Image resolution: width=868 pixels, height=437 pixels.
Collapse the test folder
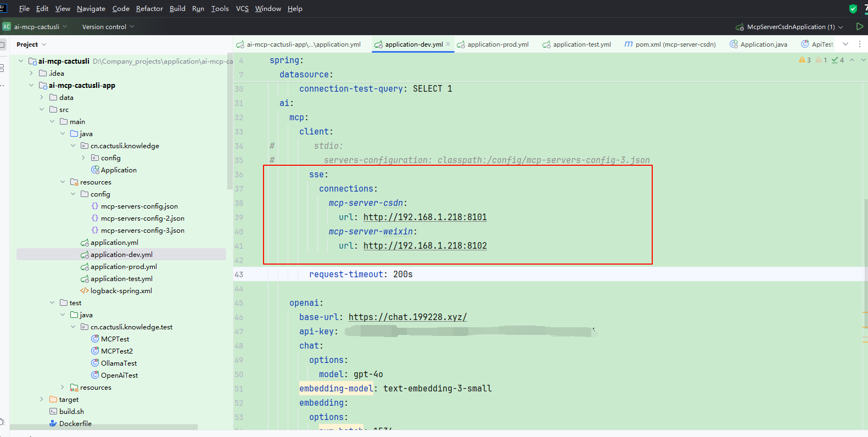[52, 302]
